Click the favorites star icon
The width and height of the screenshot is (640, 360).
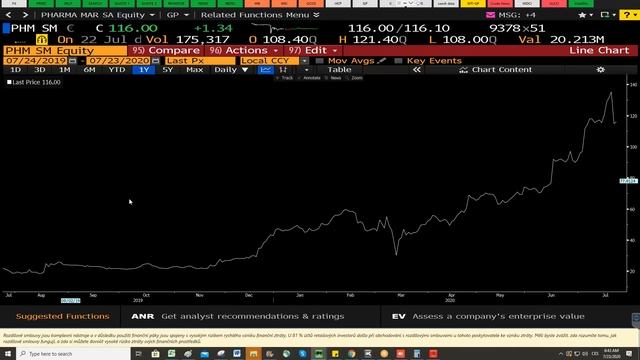tap(582, 15)
